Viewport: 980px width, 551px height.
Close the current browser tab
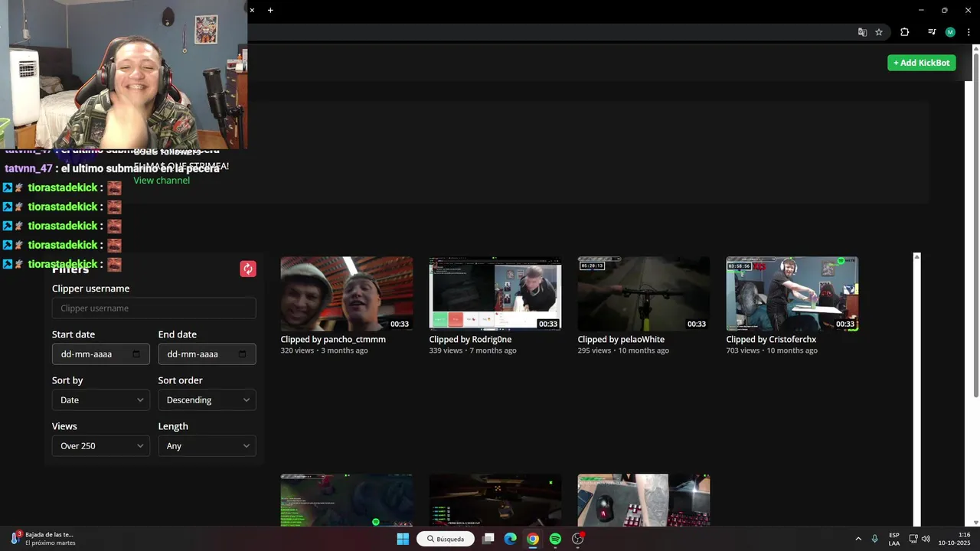(252, 10)
